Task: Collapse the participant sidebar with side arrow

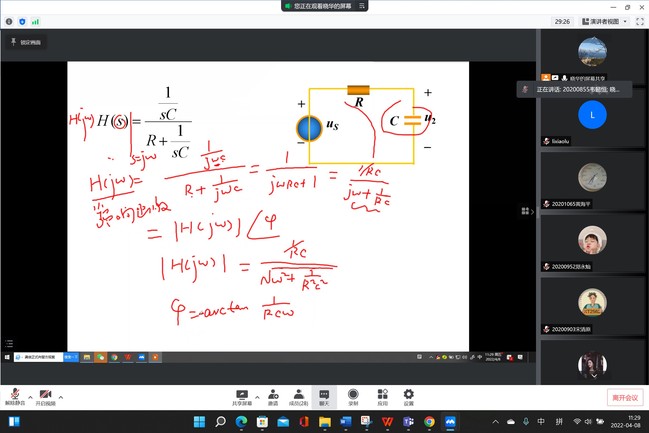Action: coord(526,210)
